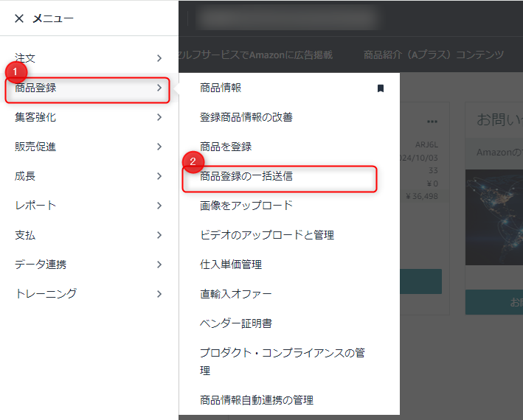Expand the 注文 submenu chevron
This screenshot has width=523, height=420.
point(159,58)
